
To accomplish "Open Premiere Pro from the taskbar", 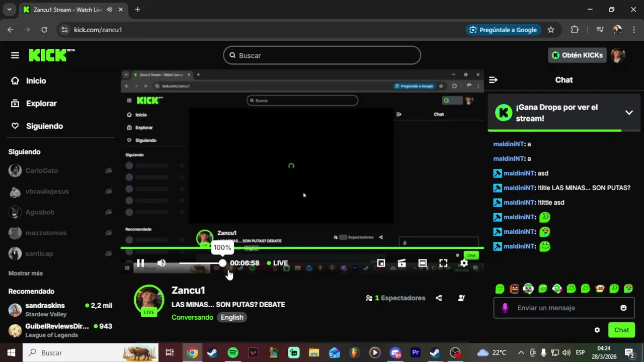I will click(415, 352).
